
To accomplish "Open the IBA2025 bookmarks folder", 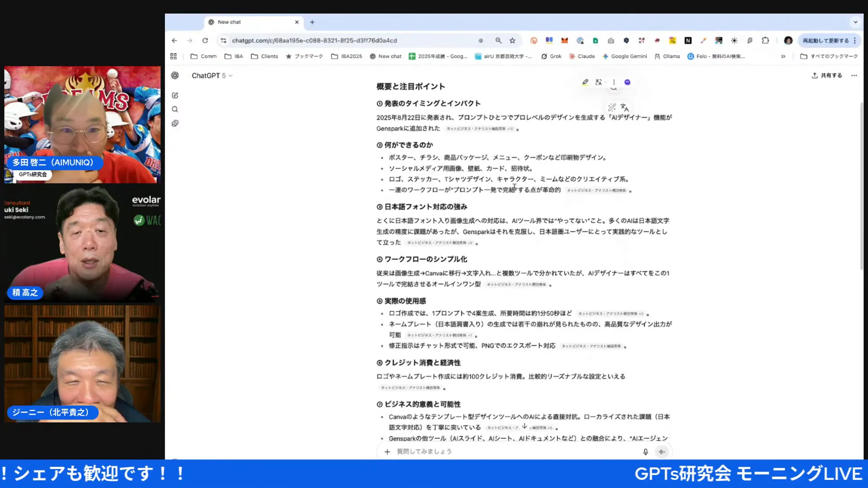I will (347, 56).
